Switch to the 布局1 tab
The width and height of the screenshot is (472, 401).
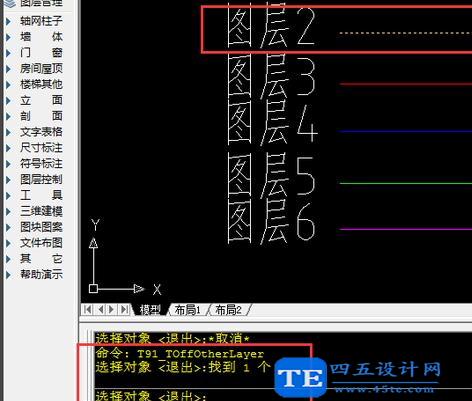tap(188, 310)
